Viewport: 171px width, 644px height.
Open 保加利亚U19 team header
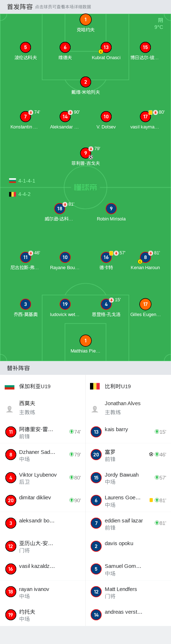[43, 386]
